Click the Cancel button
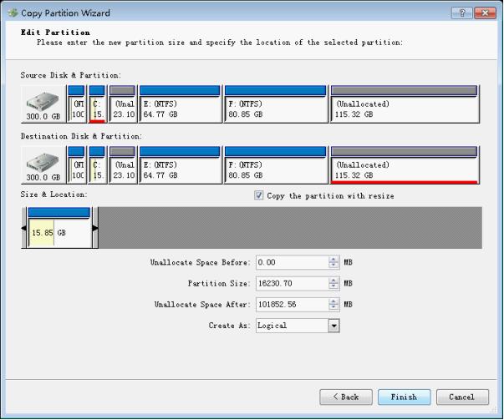The height and width of the screenshot is (420, 504). click(x=461, y=397)
